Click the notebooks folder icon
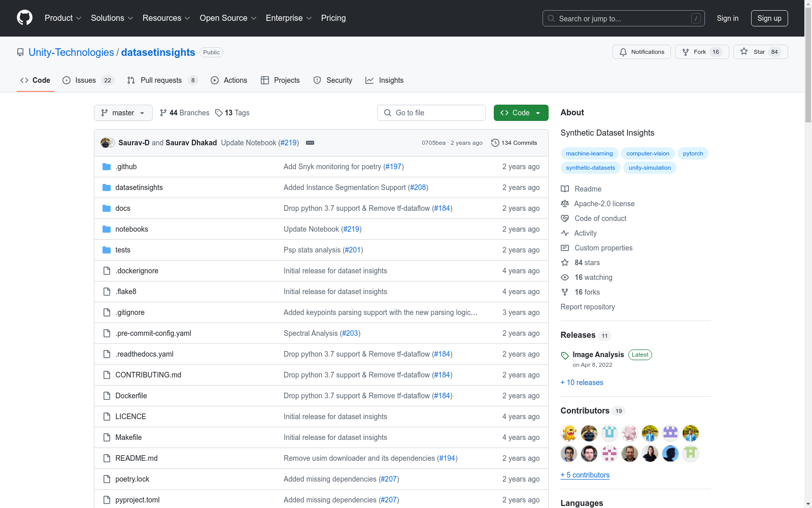 (x=107, y=229)
